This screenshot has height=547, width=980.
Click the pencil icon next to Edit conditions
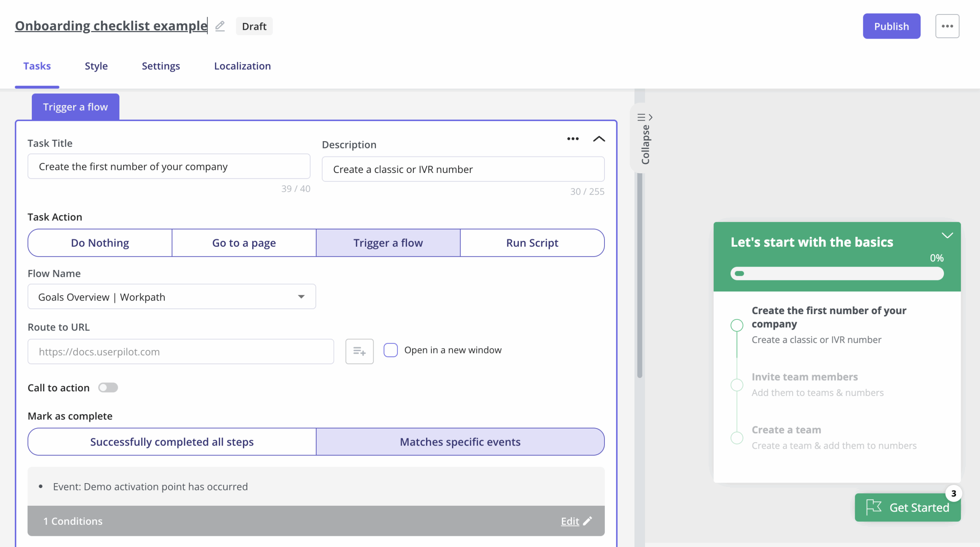[588, 521]
